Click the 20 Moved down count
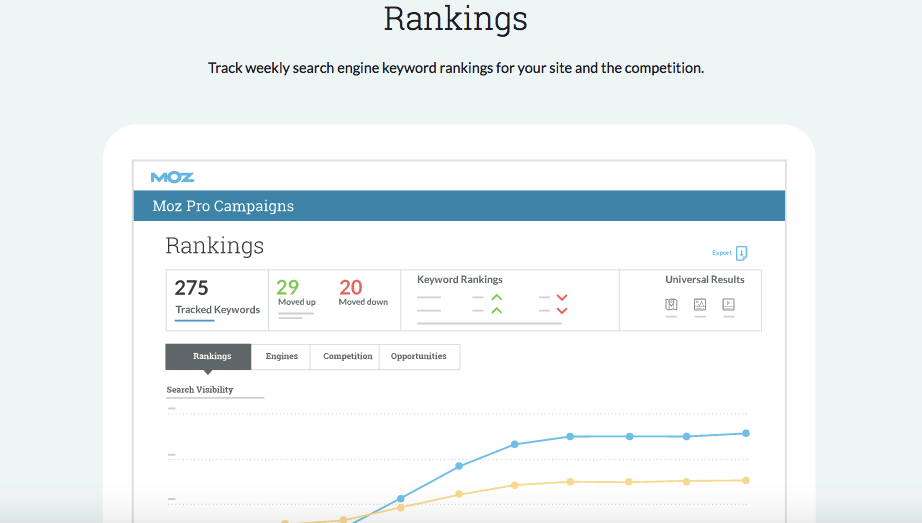The width and height of the screenshot is (922, 523). click(x=351, y=287)
